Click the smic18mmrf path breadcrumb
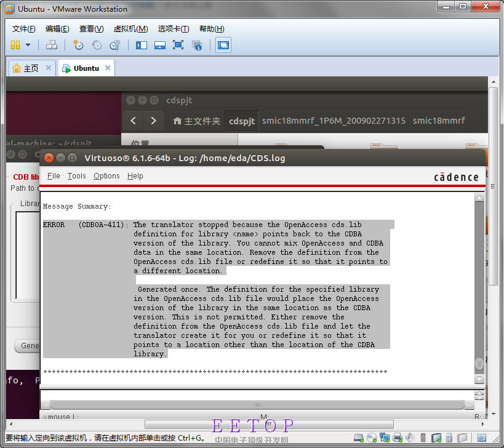Image resolution: width=504 pixels, height=448 pixels. coord(439,121)
